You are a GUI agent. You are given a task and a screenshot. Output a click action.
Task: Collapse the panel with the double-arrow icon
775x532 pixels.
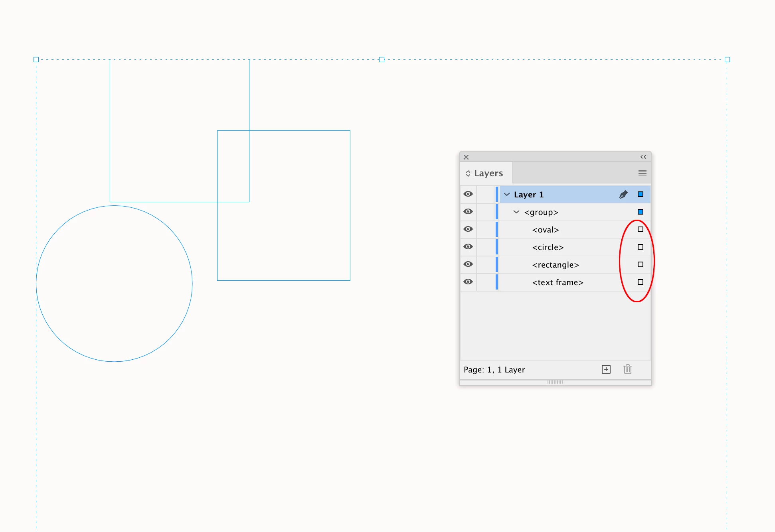(643, 157)
